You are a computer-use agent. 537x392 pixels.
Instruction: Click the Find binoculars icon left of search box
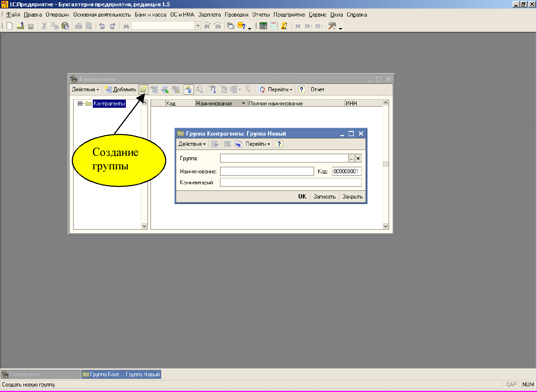point(126,26)
